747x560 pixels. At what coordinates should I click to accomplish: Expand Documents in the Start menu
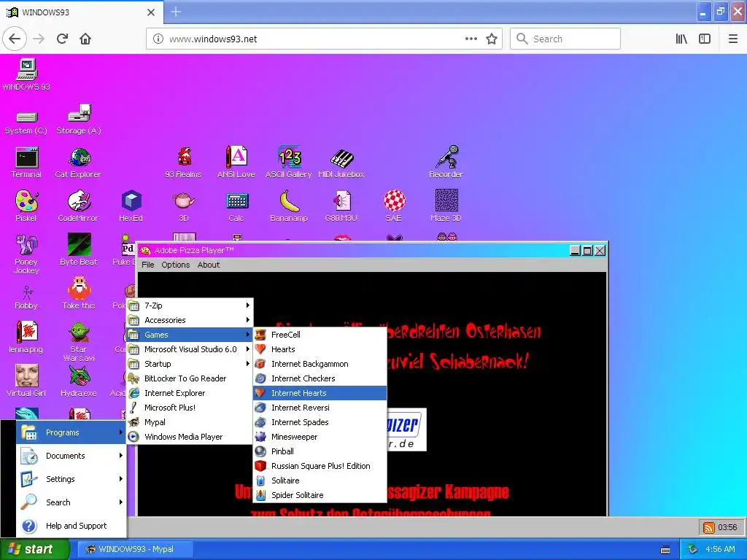[x=71, y=456]
